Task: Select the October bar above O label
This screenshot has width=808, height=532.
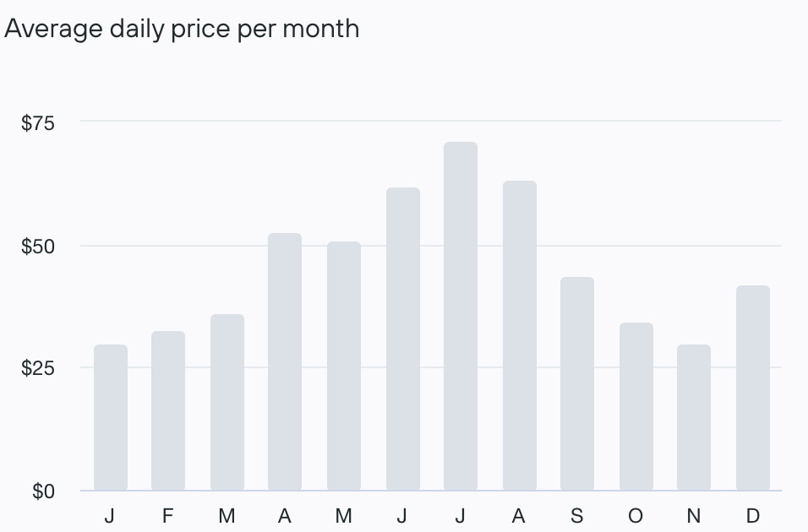Action: (636, 407)
